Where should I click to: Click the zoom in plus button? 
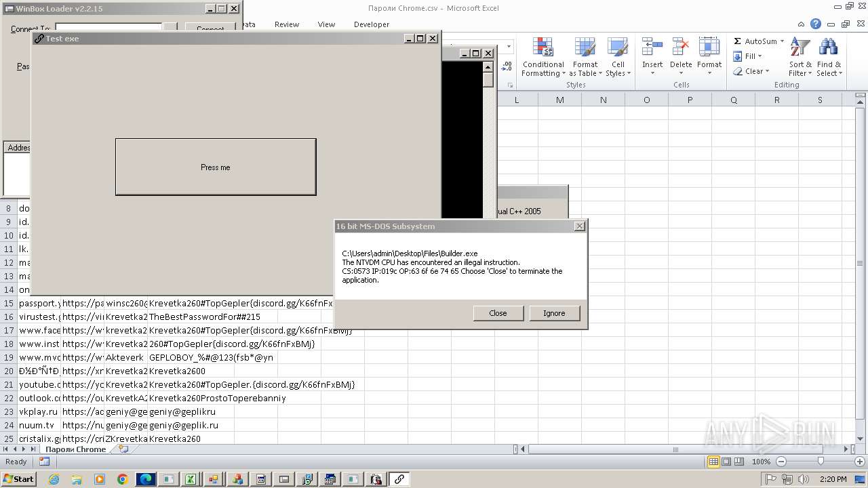[x=860, y=462]
